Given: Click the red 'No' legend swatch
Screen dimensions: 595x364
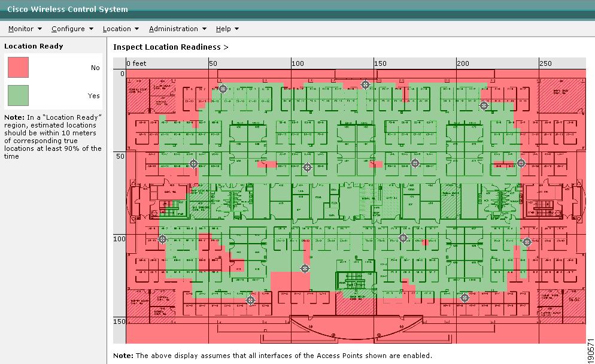Looking at the screenshot, I should coord(18,67).
